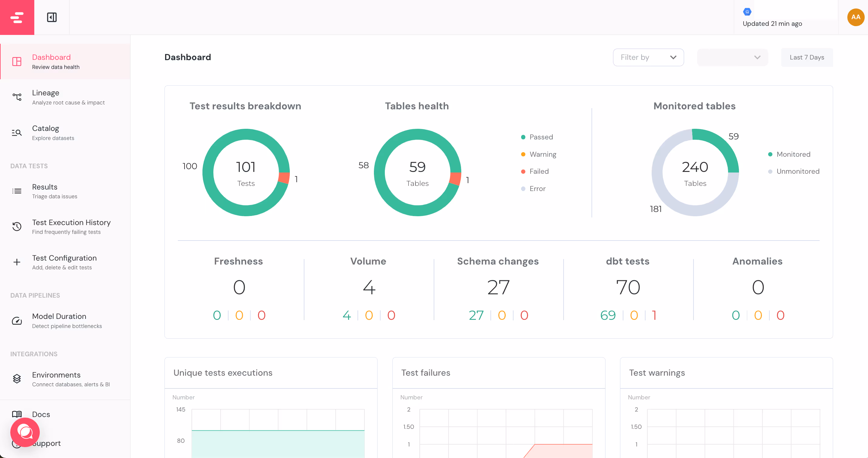Select the Catalog magnifier icon
Viewport: 868px width, 458px height.
16,132
